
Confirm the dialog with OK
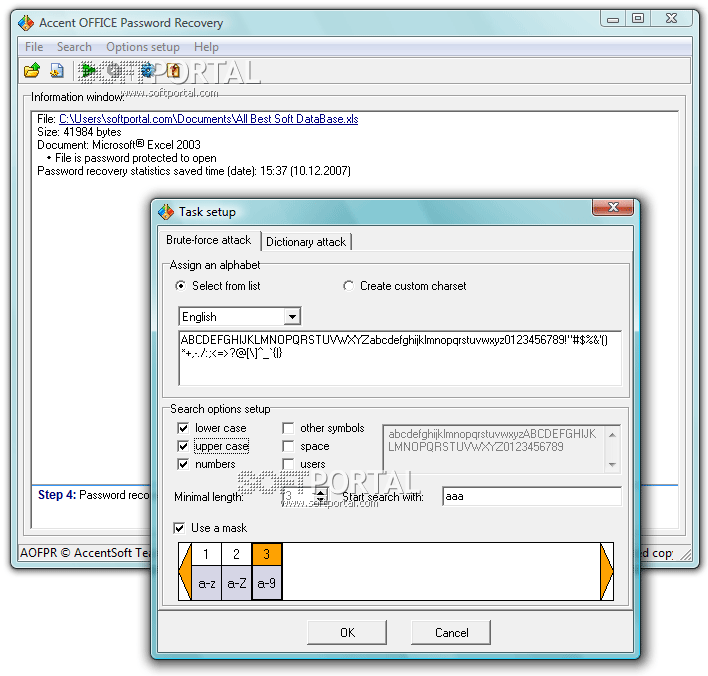click(347, 633)
